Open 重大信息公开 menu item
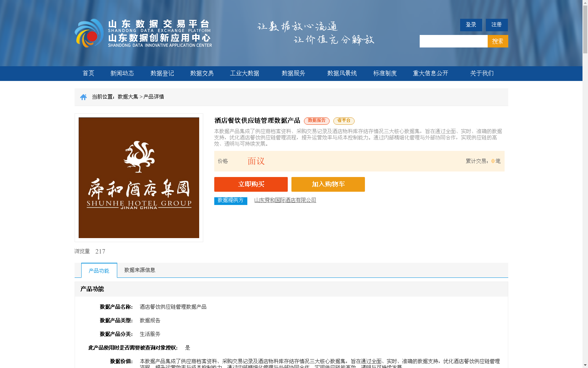 click(431, 73)
